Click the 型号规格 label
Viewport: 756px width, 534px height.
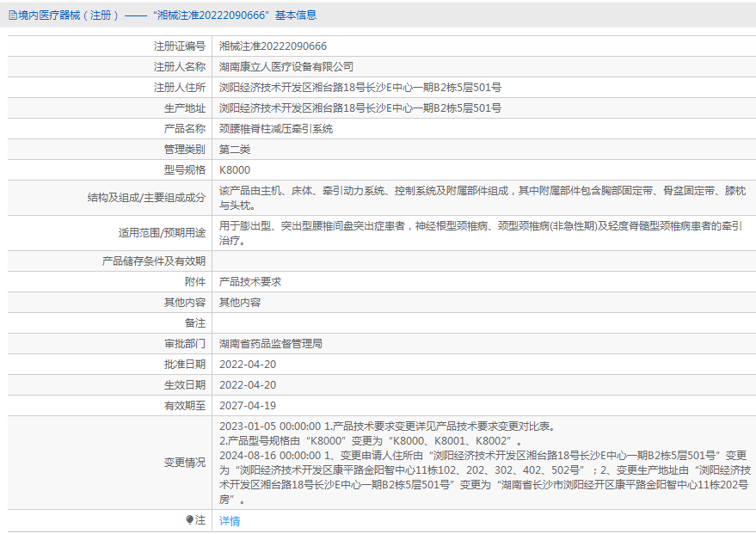[185, 170]
